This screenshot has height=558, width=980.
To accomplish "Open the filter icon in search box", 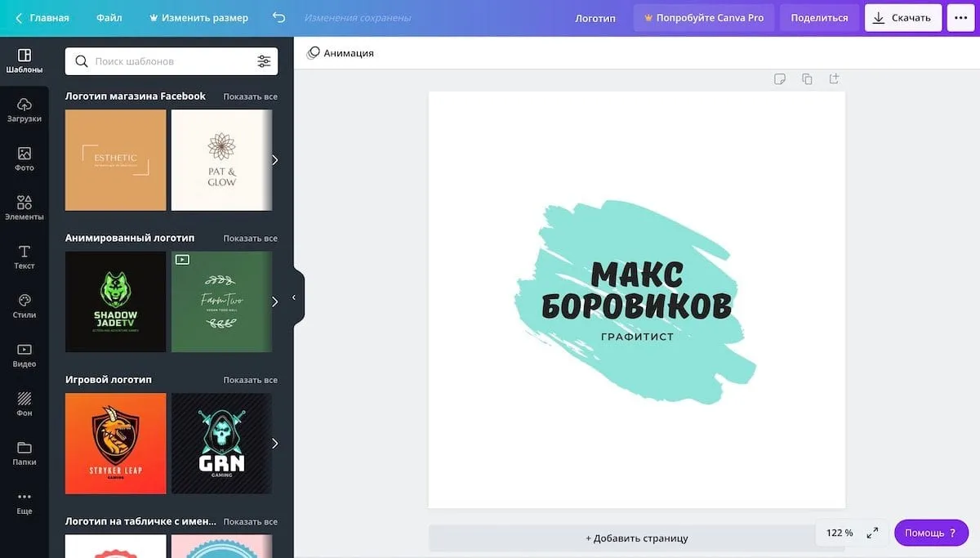I will pos(264,61).
